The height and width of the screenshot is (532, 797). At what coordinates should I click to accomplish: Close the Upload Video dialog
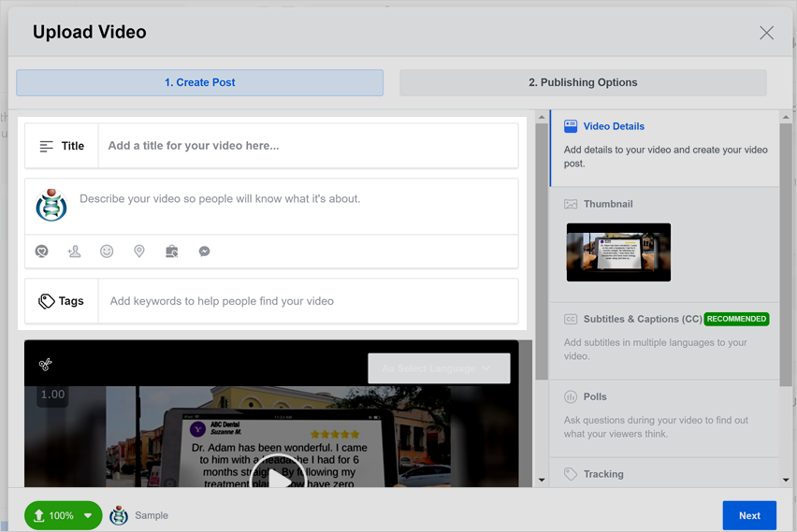(766, 33)
